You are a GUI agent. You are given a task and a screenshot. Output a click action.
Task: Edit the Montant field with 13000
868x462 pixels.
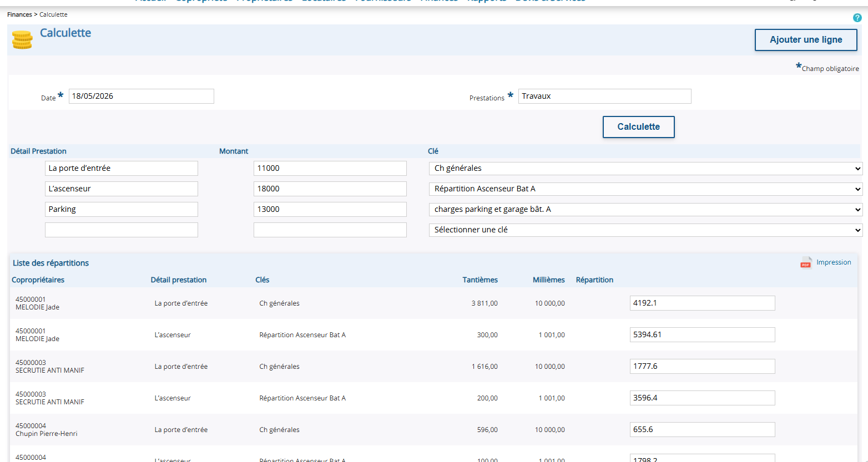pyautogui.click(x=330, y=209)
